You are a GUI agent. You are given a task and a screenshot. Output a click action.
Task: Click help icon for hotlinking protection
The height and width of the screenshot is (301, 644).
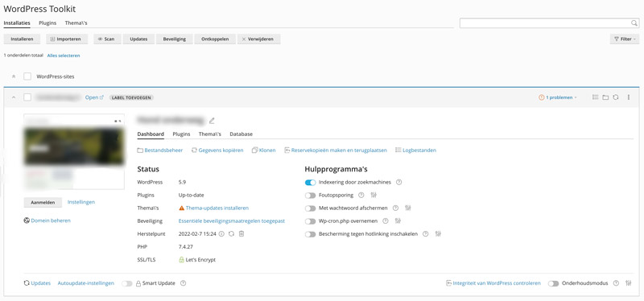click(426, 234)
